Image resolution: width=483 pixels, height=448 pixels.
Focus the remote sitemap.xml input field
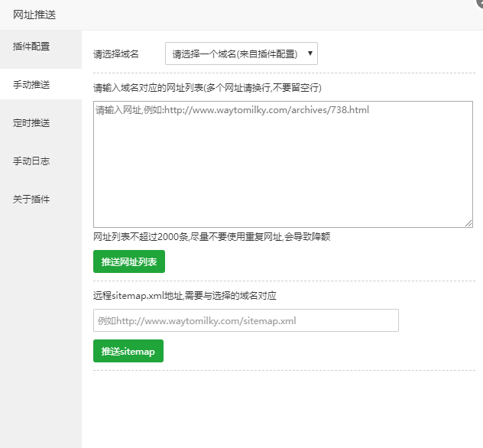click(x=246, y=320)
